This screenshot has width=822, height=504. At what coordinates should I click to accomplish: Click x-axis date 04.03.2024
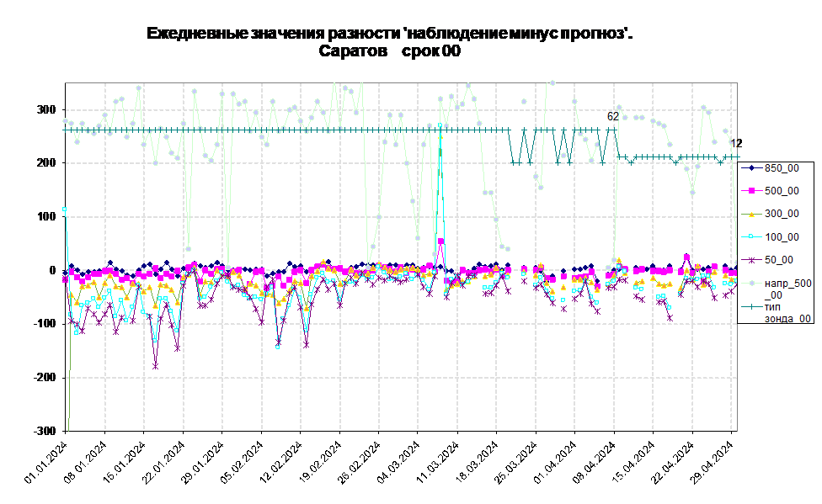pyautogui.click(x=399, y=462)
